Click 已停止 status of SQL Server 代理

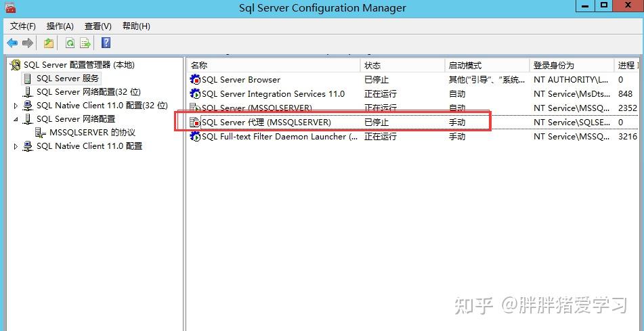377,123
